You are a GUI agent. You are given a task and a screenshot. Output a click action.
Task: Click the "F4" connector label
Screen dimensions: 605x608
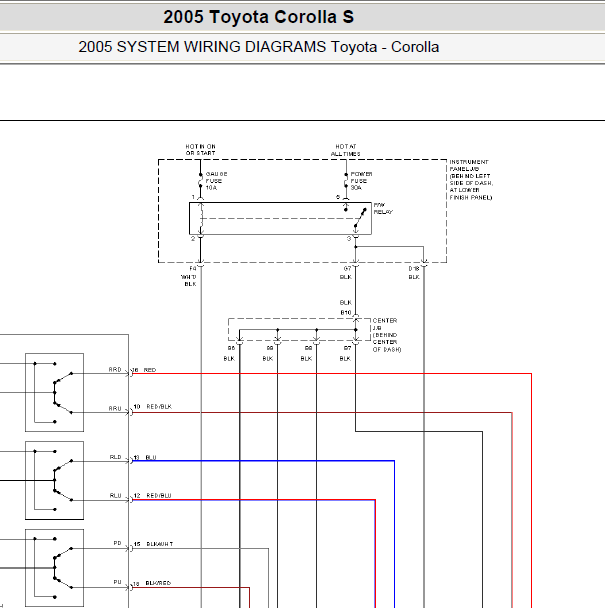click(193, 268)
